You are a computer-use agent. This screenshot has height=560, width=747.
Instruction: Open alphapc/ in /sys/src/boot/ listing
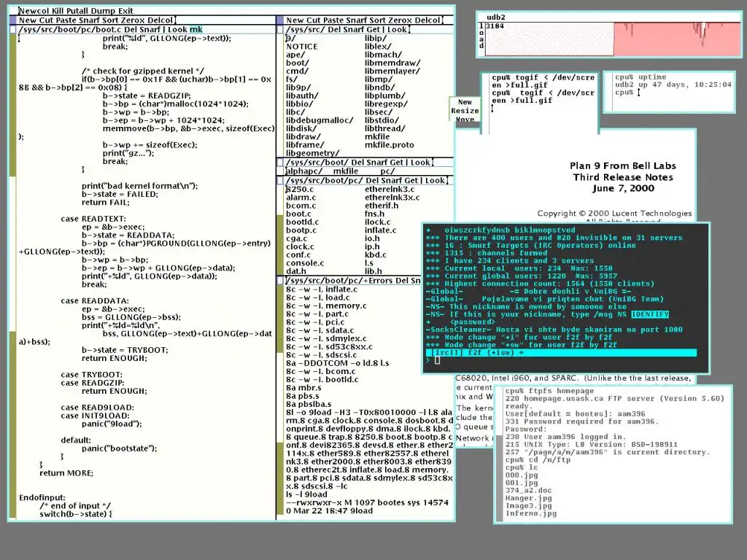[x=304, y=171]
